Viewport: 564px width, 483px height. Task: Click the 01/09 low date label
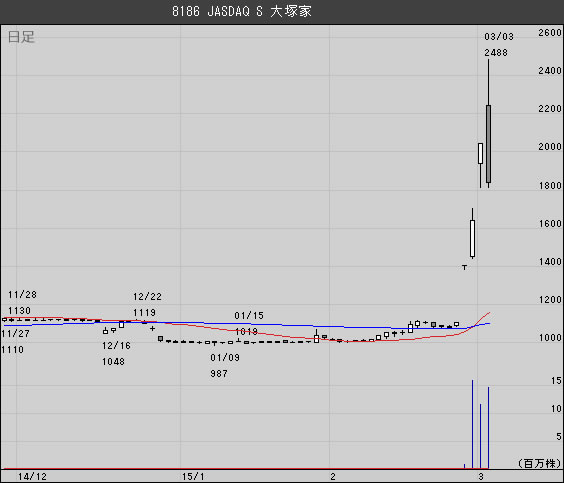(x=225, y=357)
